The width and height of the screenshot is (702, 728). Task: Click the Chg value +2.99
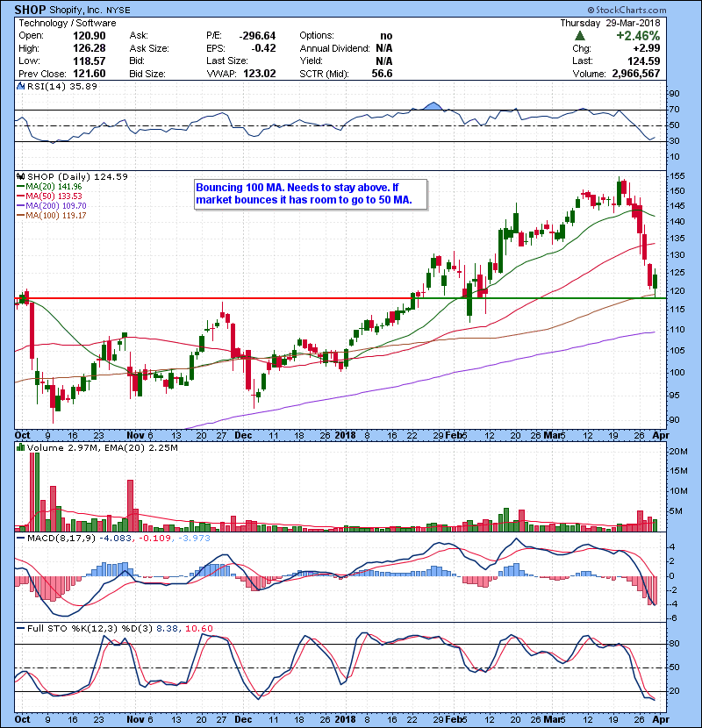(646, 48)
